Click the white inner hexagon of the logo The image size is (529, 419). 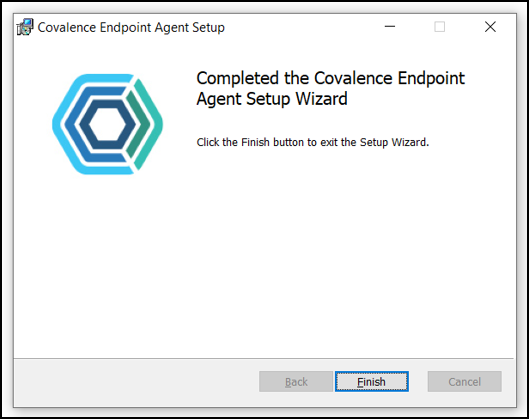coord(108,124)
